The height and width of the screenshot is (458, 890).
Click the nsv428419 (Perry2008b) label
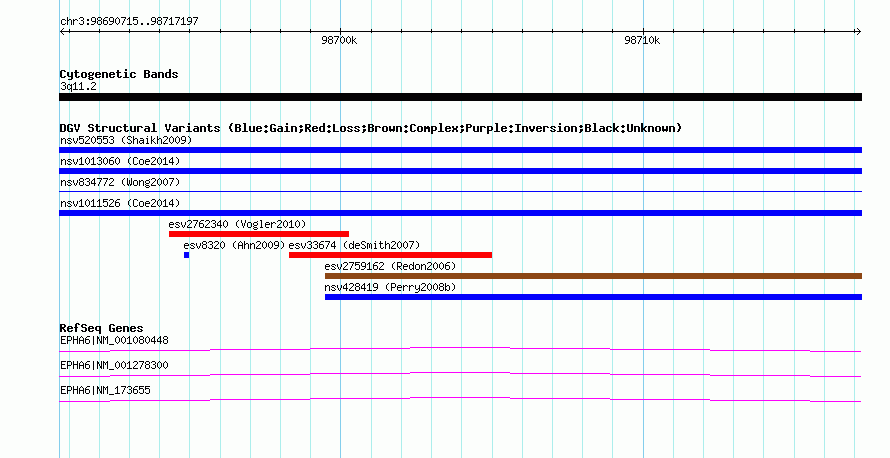[391, 287]
